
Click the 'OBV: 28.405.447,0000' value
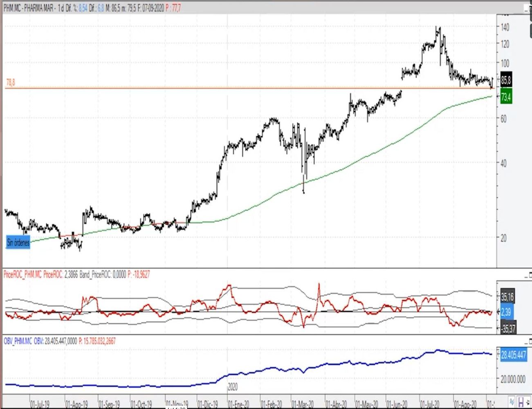(55, 341)
